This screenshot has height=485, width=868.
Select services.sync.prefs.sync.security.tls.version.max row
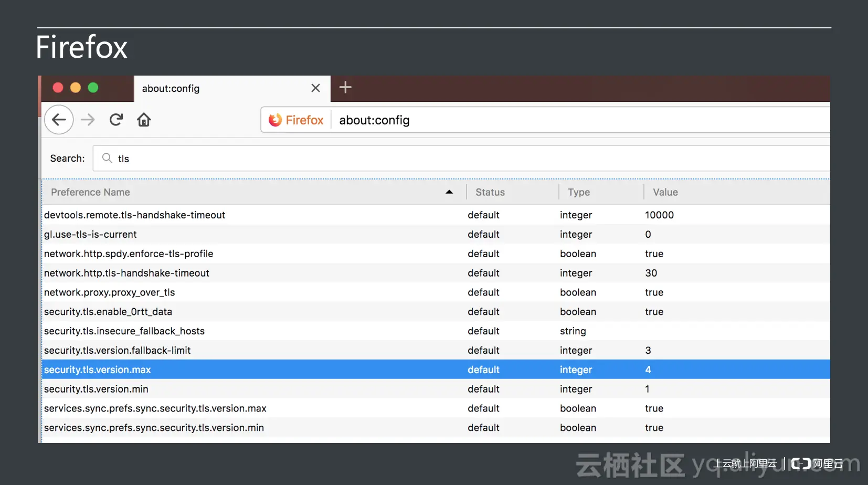click(x=436, y=408)
